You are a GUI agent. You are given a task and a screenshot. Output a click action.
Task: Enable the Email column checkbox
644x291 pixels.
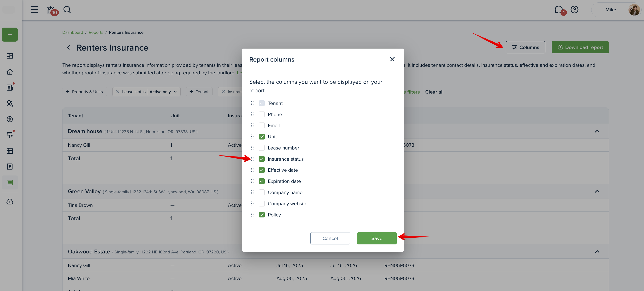pyautogui.click(x=261, y=125)
